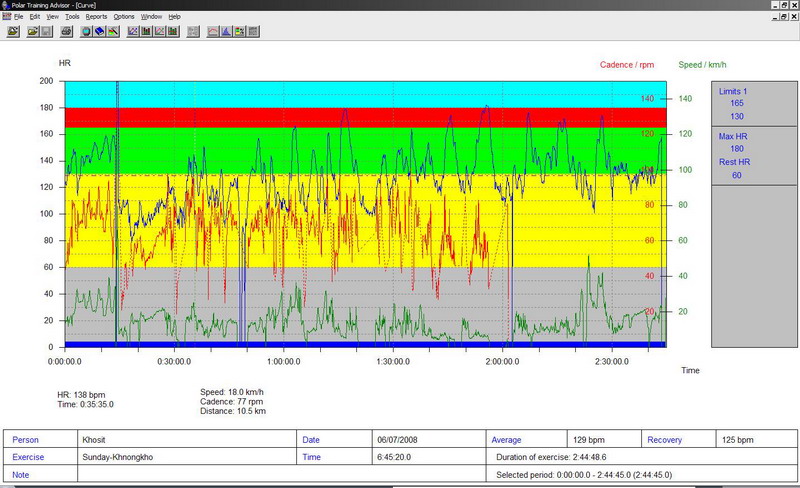800x488 pixels.
Task: Select the blue distribution peak toolbar icon
Action: [x=226, y=31]
